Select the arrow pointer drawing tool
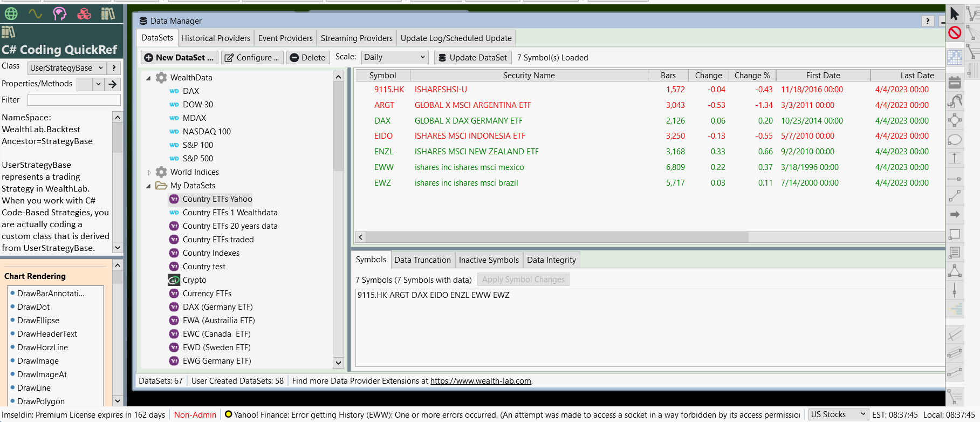The height and width of the screenshot is (422, 980). [955, 13]
